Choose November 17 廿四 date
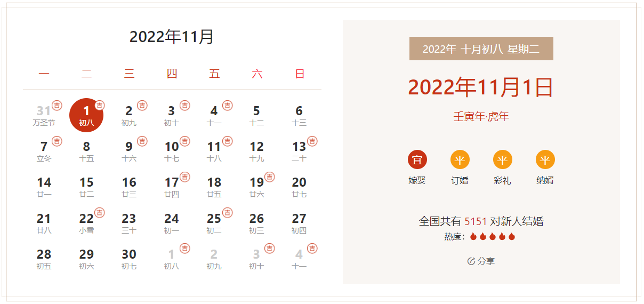 (x=172, y=187)
